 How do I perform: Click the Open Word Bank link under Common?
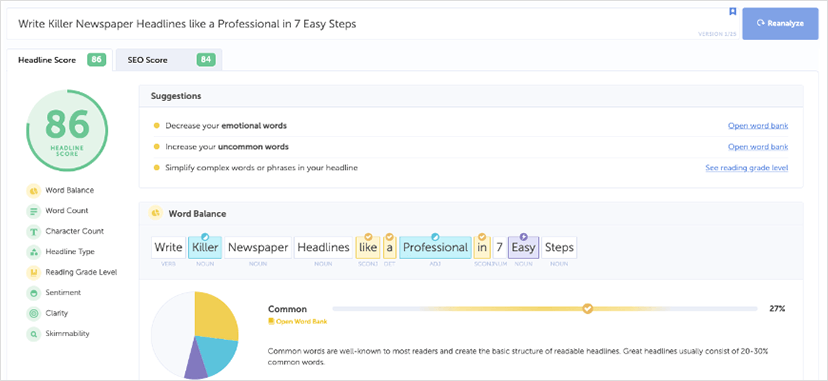coord(298,321)
